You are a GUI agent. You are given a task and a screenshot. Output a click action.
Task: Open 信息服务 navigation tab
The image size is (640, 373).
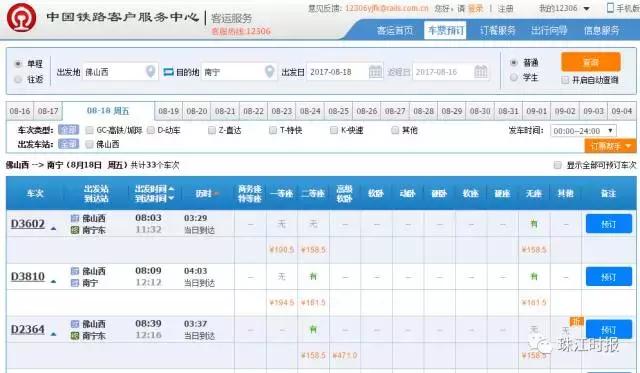point(601,31)
